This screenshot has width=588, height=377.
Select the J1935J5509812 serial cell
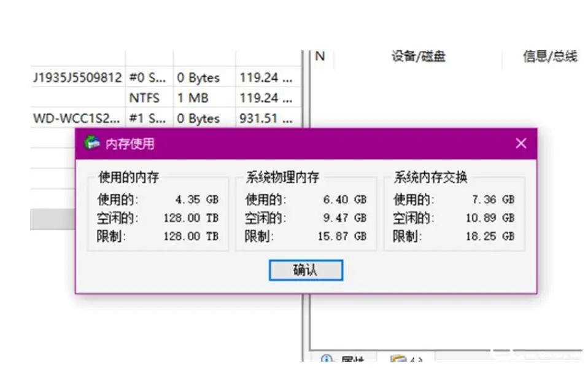coord(77,77)
